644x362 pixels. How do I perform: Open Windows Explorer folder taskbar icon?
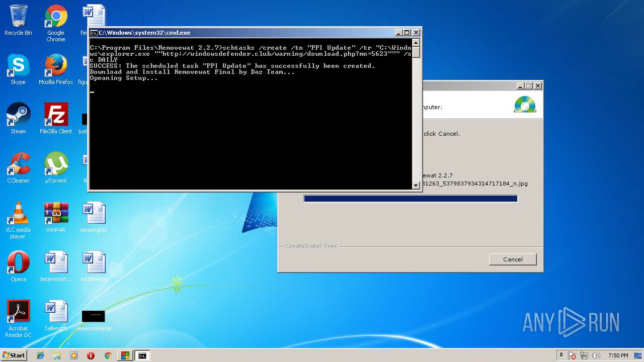57,355
